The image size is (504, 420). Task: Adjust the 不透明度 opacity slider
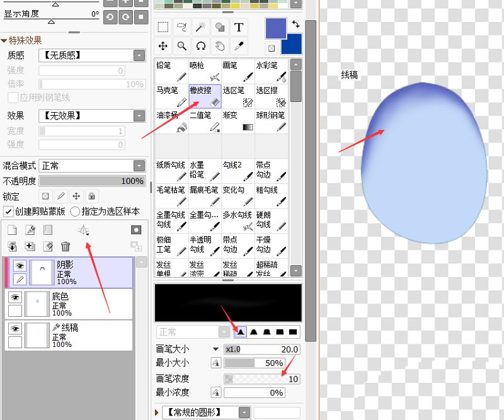tap(92, 181)
